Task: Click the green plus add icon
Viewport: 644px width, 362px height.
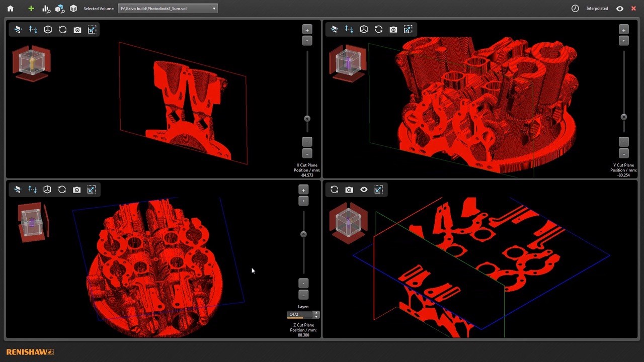Action: click(31, 9)
